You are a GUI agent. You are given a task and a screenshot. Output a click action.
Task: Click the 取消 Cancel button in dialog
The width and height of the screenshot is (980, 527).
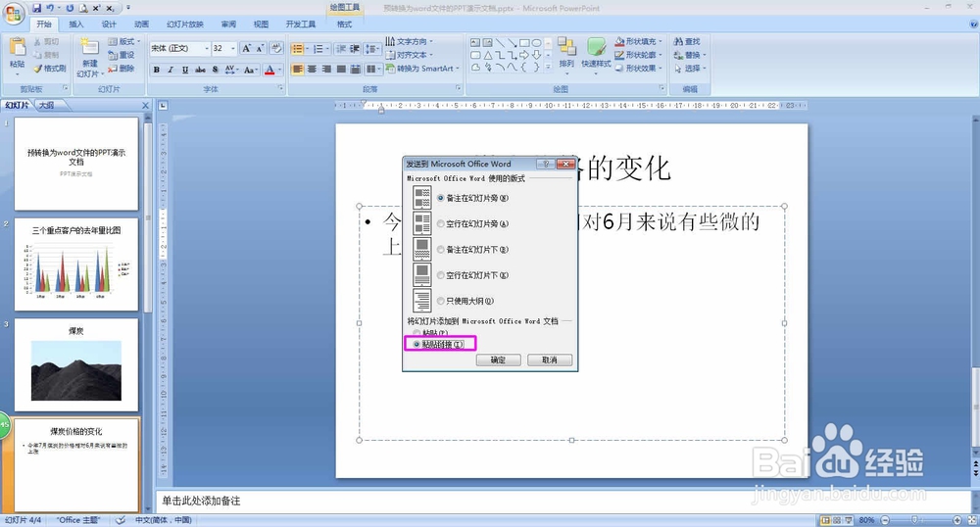coord(550,359)
